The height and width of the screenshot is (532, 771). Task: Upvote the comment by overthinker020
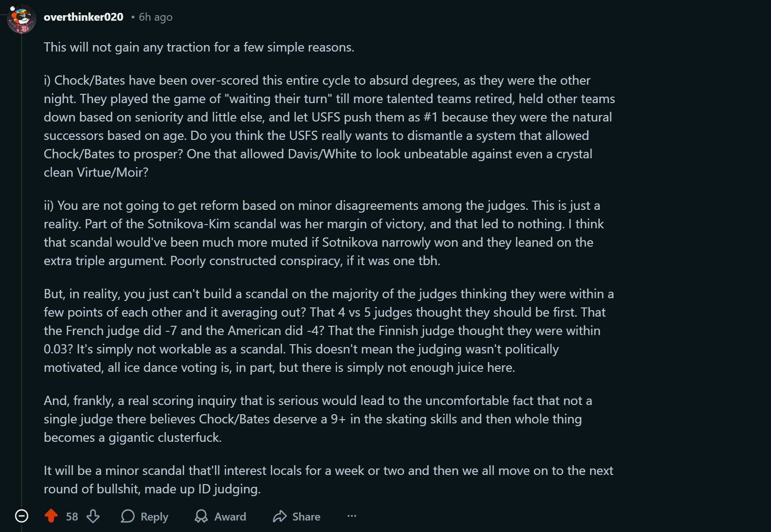pos(51,516)
